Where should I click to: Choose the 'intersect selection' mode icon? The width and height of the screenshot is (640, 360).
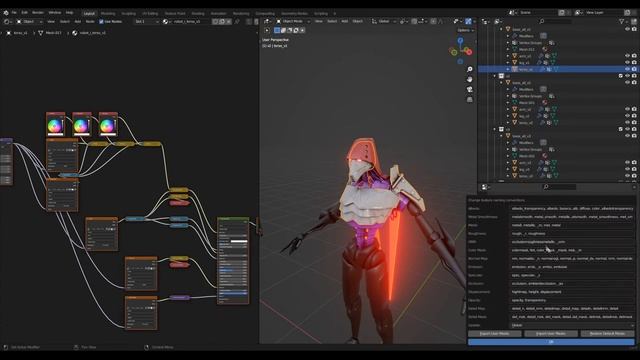coord(302,30)
